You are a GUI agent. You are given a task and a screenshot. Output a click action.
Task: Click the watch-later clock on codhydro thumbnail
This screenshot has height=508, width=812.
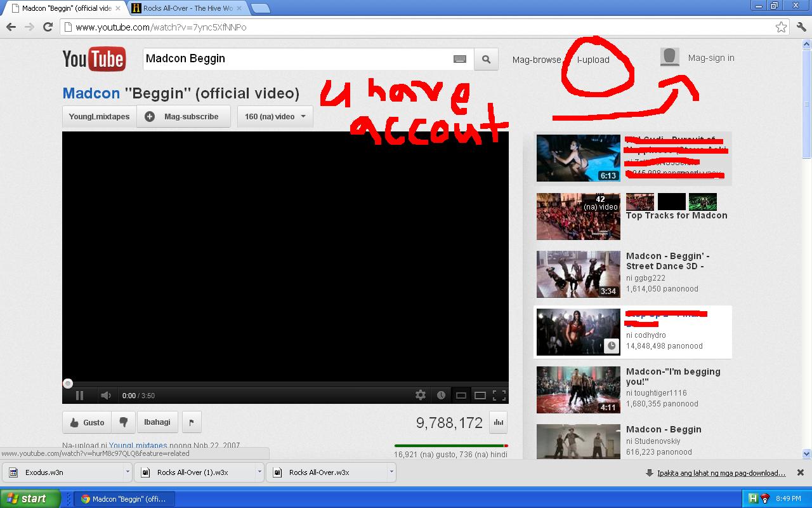point(612,346)
